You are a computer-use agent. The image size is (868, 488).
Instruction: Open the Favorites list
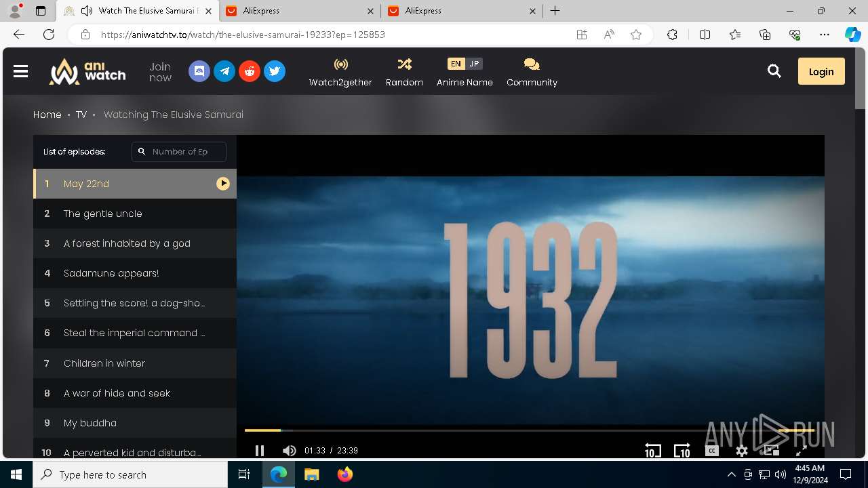click(x=735, y=35)
